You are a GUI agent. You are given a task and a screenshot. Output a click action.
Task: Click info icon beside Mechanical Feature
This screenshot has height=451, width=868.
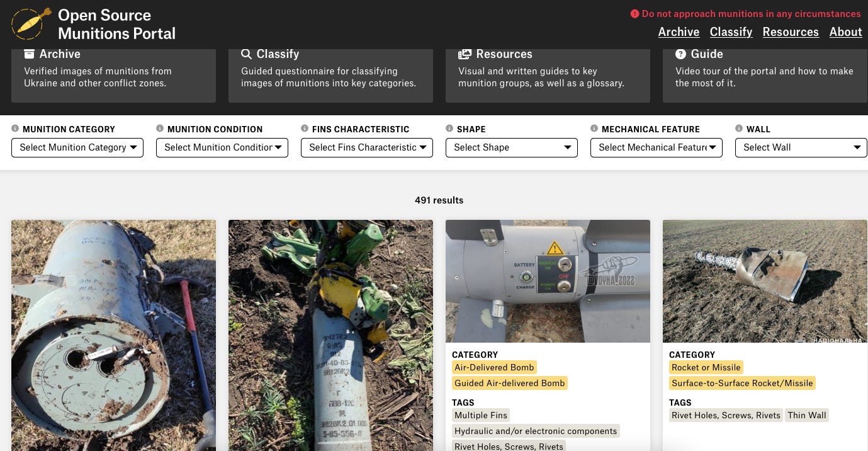(x=594, y=128)
